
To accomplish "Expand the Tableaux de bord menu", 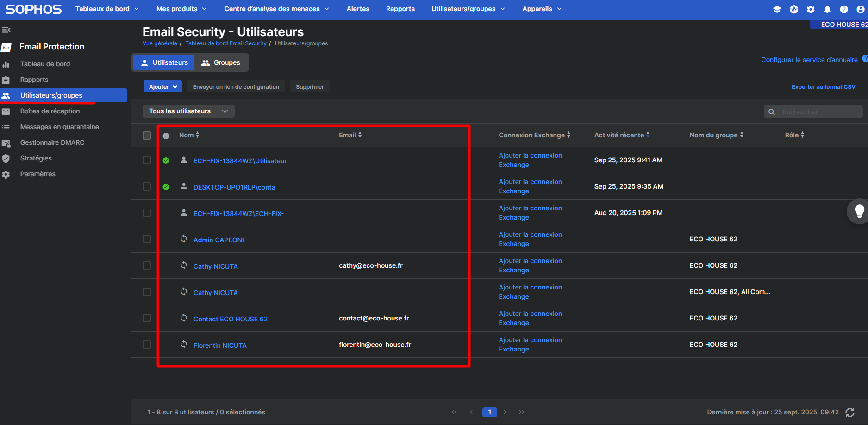I will [107, 9].
